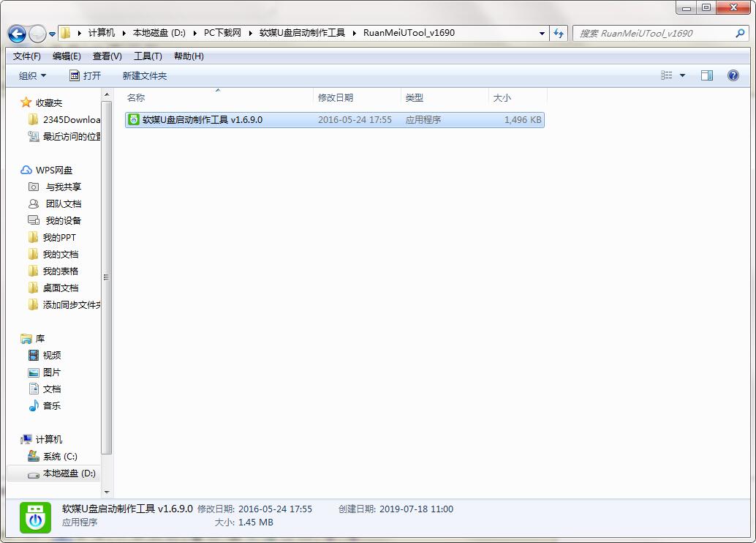Open 添加同步文件夹 in sidebar
This screenshot has height=543, width=756.
tap(64, 305)
